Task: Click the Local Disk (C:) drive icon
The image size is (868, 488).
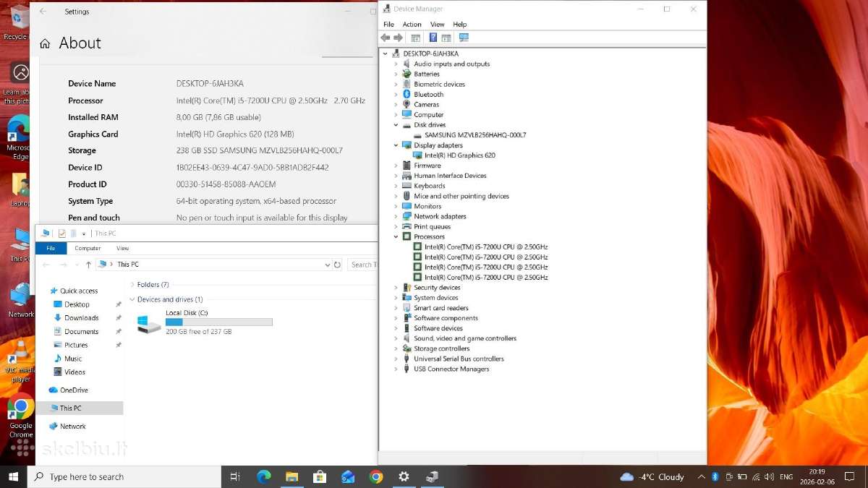Action: [x=148, y=323]
